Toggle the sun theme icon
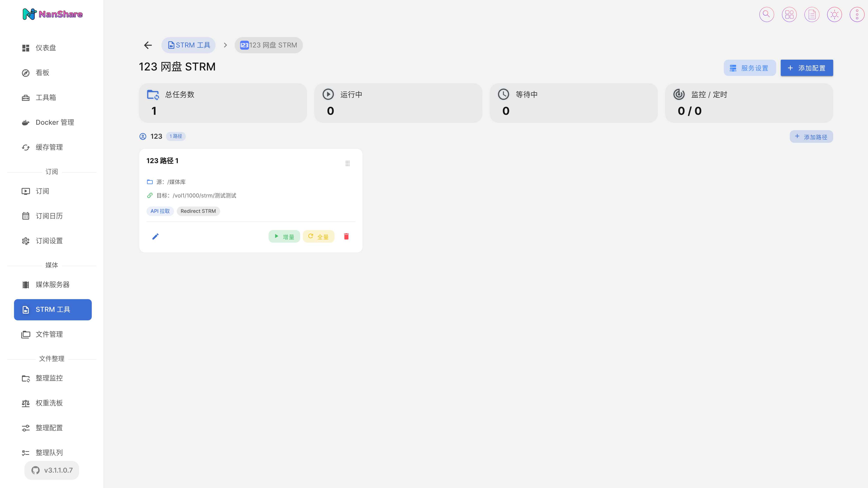This screenshot has width=868, height=488. pyautogui.click(x=834, y=14)
